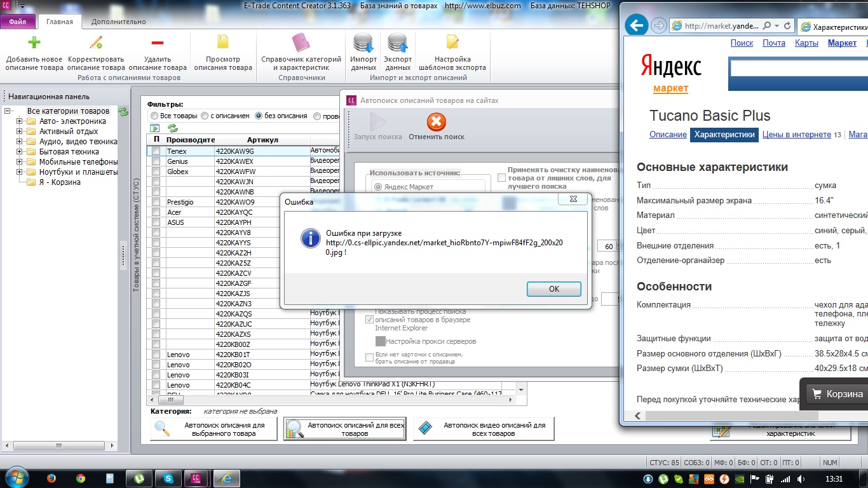Open the Internet Explorer address bar dropdown arrow
Image resolution: width=868 pixels, height=488 pixels.
tap(778, 26)
